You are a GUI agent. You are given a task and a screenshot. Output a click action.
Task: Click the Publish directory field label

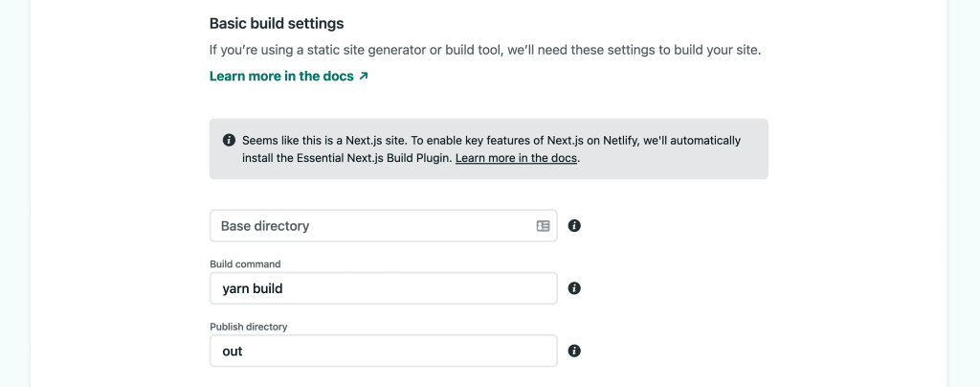tap(249, 327)
